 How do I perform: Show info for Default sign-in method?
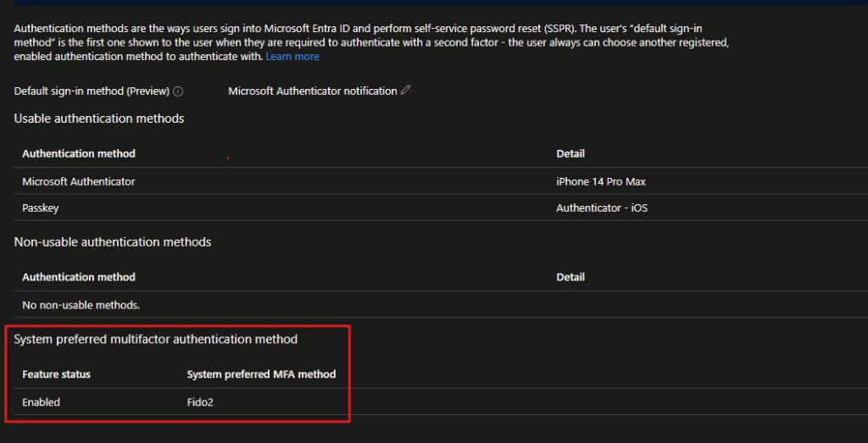[x=178, y=91]
